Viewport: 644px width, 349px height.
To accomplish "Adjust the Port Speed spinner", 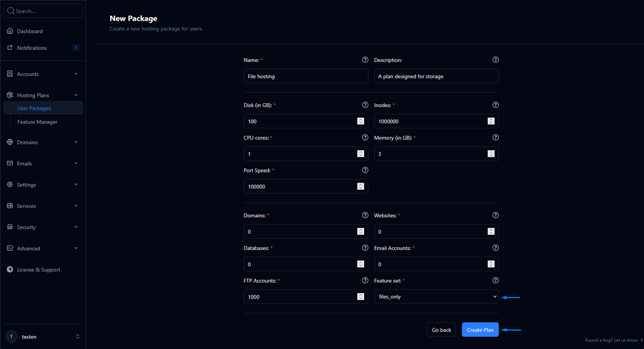I will (x=361, y=186).
